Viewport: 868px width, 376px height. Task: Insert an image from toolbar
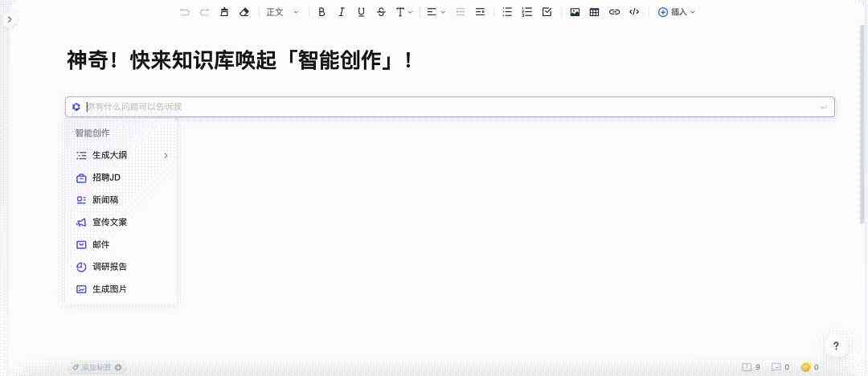coord(575,11)
